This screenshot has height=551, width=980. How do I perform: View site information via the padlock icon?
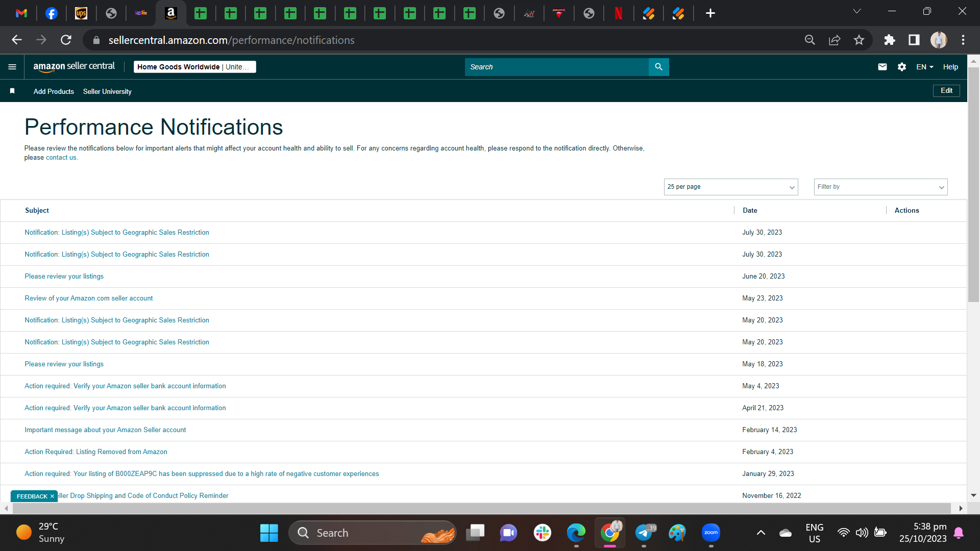tap(96, 40)
